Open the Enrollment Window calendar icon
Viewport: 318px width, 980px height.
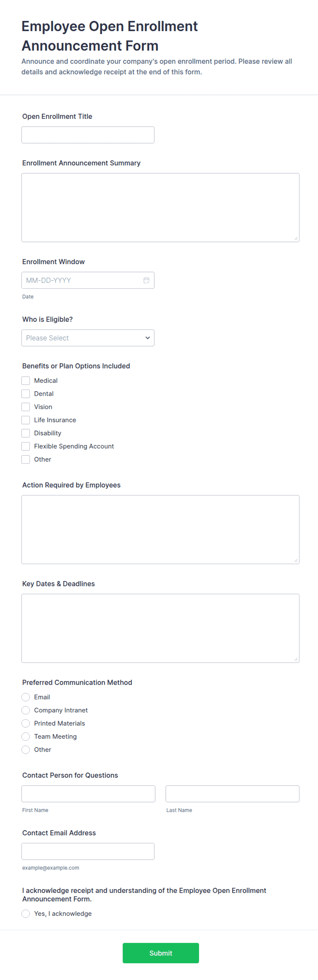(x=146, y=281)
